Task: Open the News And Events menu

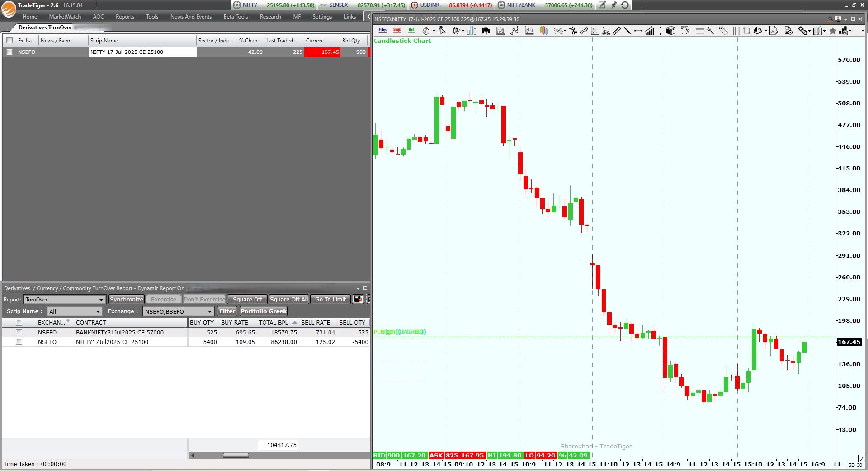Action: [x=191, y=17]
